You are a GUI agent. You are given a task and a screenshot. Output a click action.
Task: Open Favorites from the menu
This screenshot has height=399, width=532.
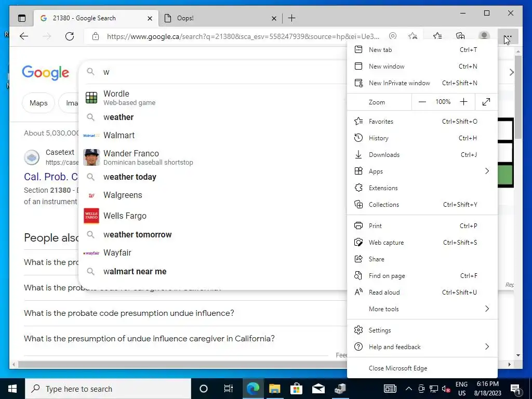coord(422,121)
